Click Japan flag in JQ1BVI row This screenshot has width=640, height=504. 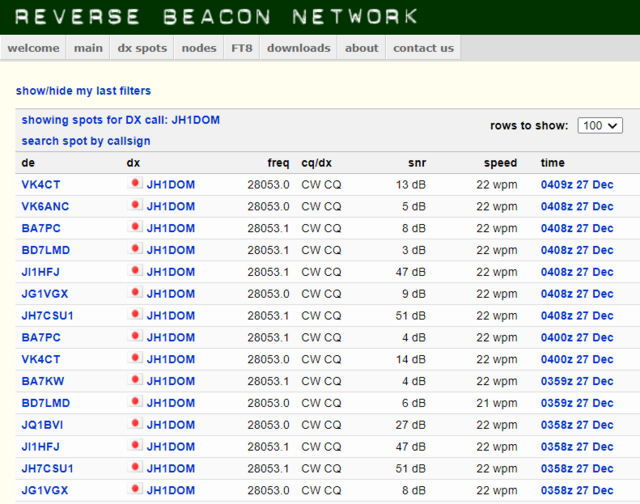tap(134, 423)
